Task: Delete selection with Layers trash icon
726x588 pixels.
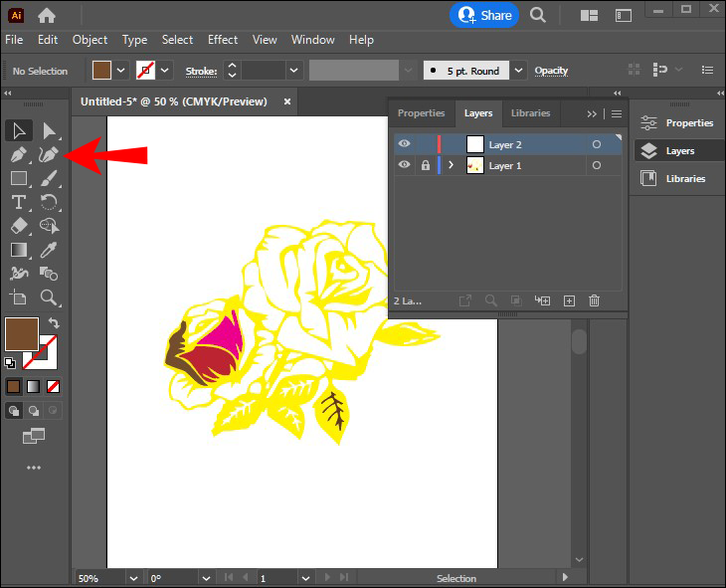Action: 594,300
